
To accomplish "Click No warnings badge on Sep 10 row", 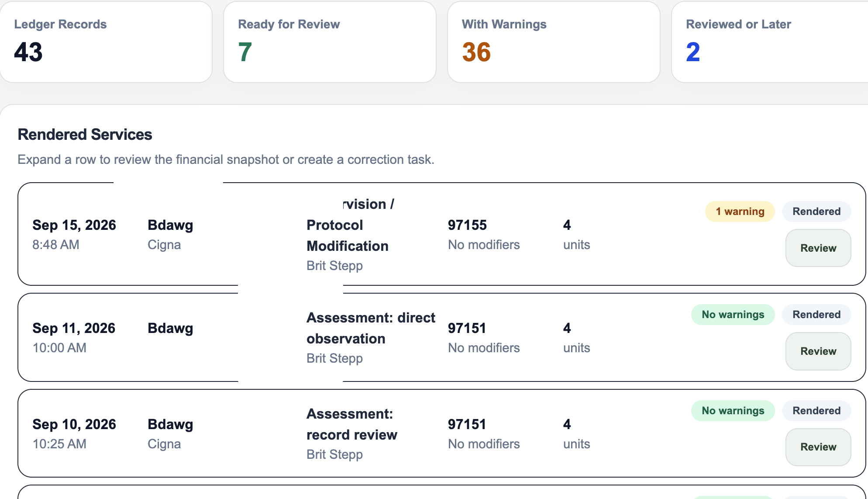I will (x=733, y=411).
